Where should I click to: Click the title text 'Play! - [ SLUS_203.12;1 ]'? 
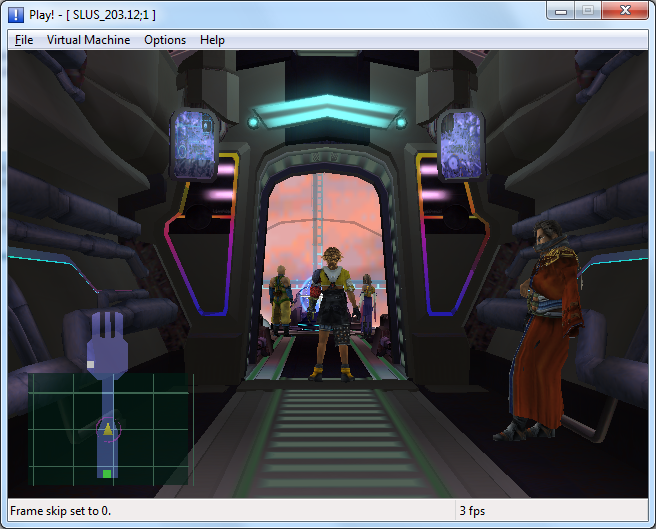tap(92, 15)
